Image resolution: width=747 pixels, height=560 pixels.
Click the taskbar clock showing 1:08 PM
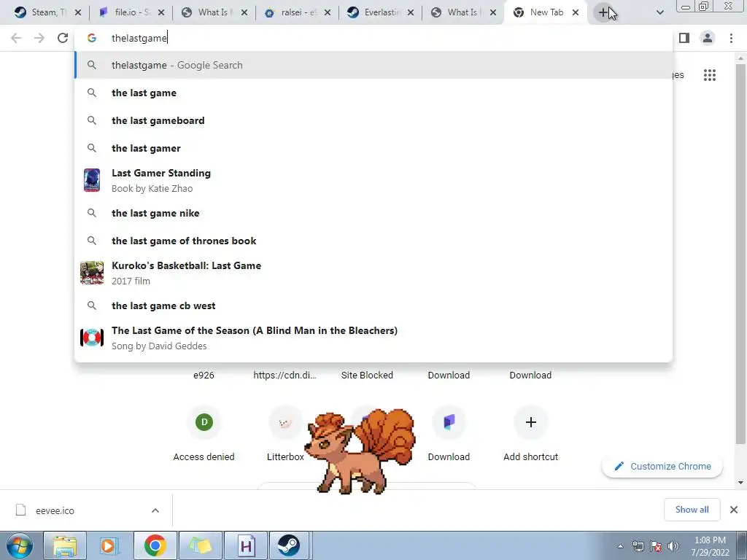[710, 546]
